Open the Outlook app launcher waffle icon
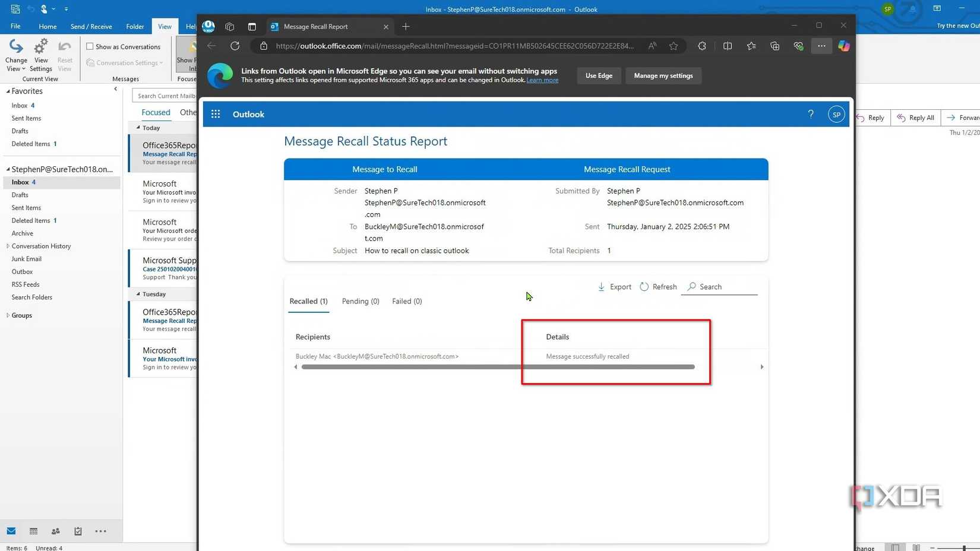 (x=216, y=114)
